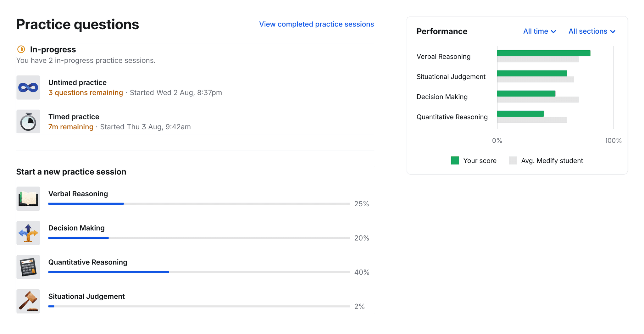This screenshot has height=334, width=644.
Task: Click the gavel Situational Judgement icon
Action: click(x=28, y=301)
